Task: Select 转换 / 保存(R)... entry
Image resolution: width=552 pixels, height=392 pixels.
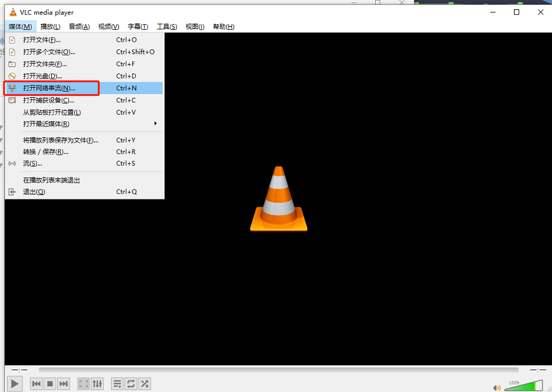Action: point(85,152)
